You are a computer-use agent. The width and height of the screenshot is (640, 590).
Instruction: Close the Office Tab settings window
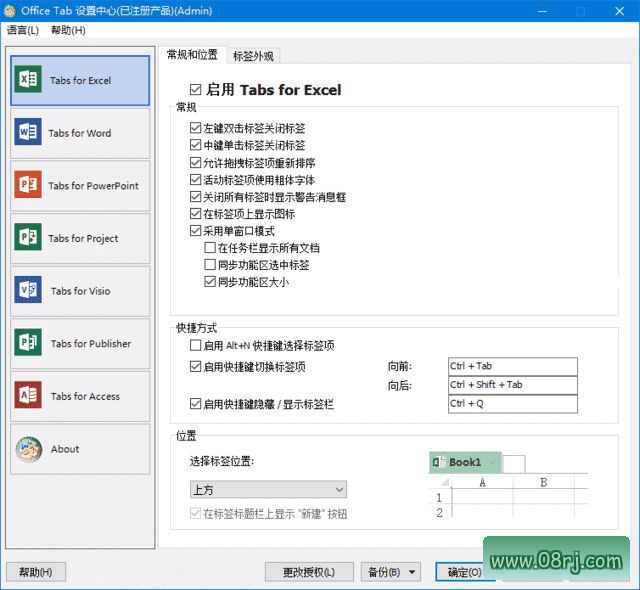[619, 11]
